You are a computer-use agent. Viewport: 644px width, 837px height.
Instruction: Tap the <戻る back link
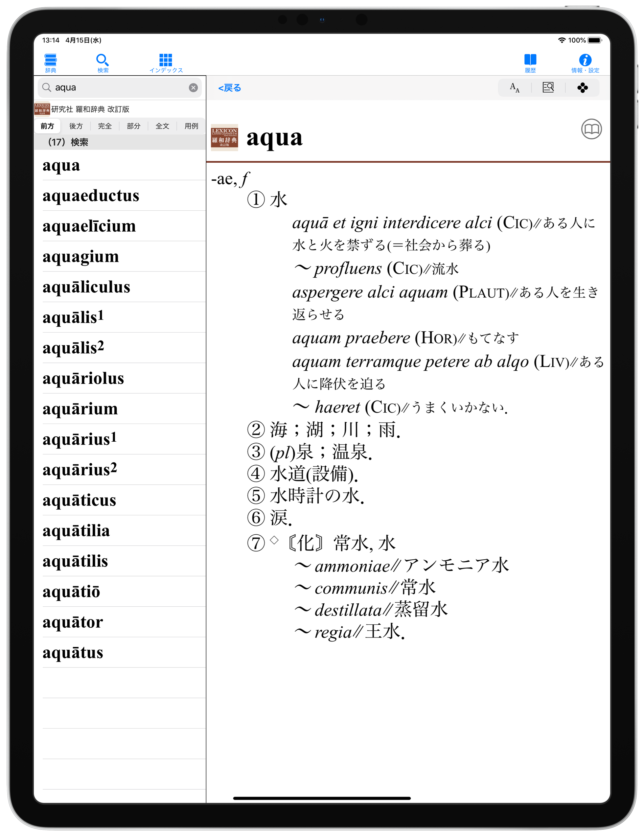point(229,88)
